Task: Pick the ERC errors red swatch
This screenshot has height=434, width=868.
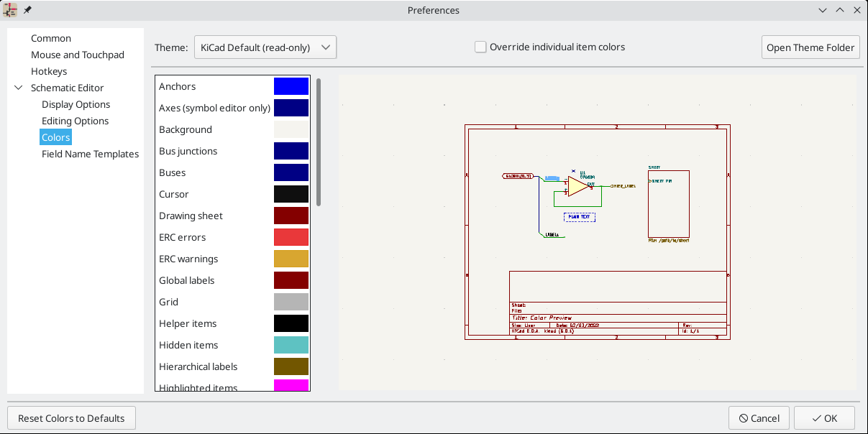Action: click(x=291, y=237)
